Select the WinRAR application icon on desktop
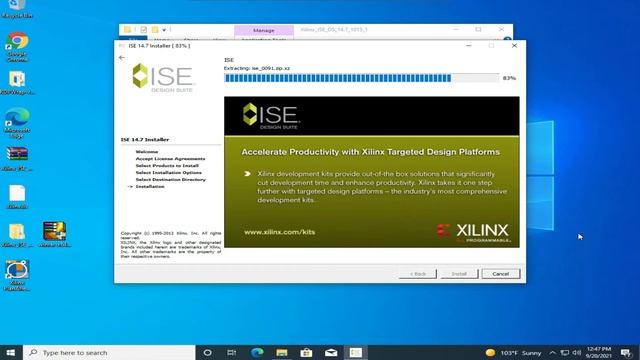 click(55, 234)
